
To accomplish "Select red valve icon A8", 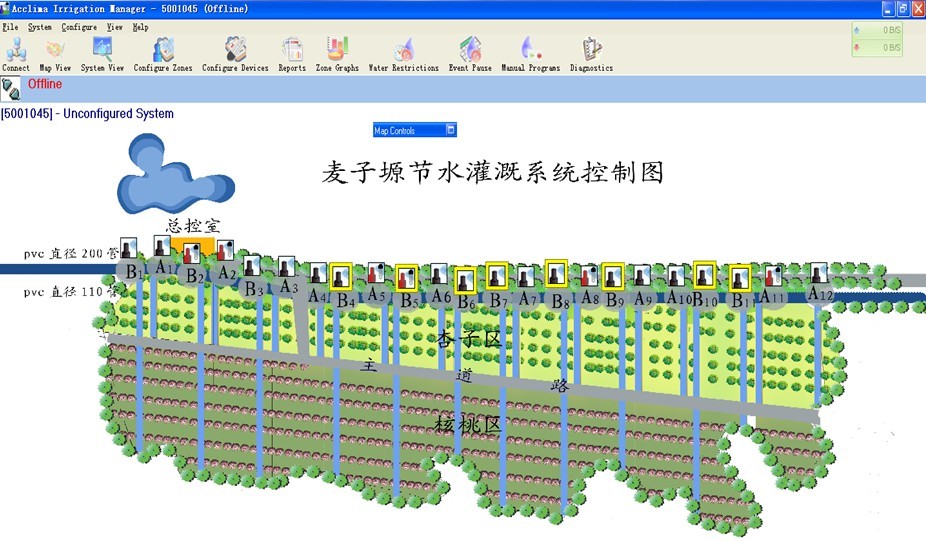I will pos(589,275).
